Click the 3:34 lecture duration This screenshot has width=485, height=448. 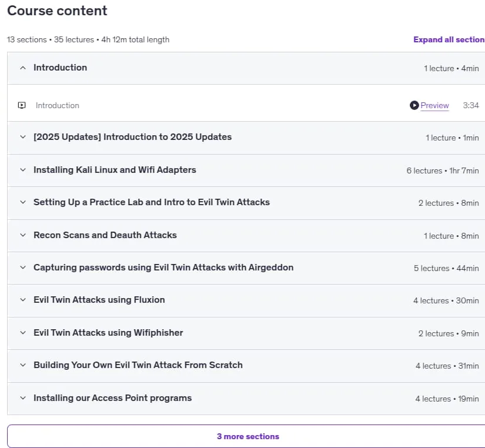tap(471, 105)
